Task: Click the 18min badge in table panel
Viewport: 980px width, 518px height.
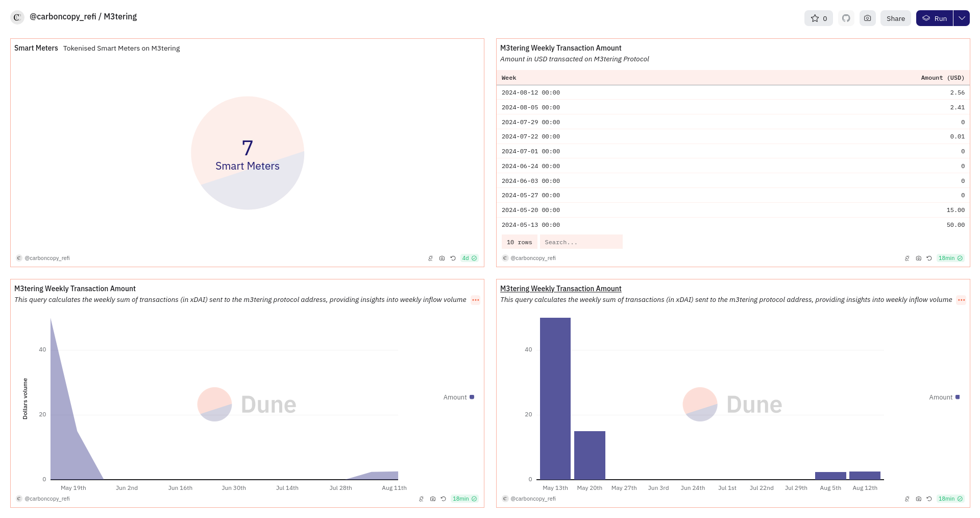Action: tap(950, 258)
